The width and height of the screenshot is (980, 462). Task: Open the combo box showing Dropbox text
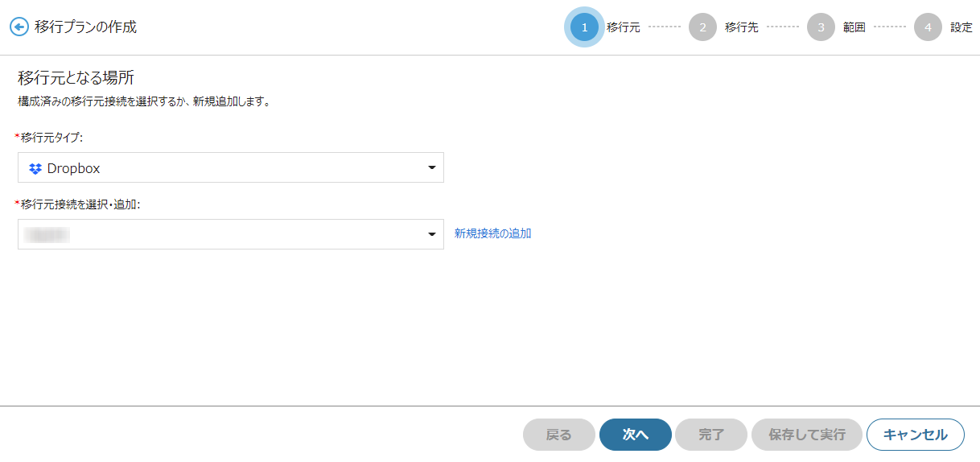[x=231, y=167]
